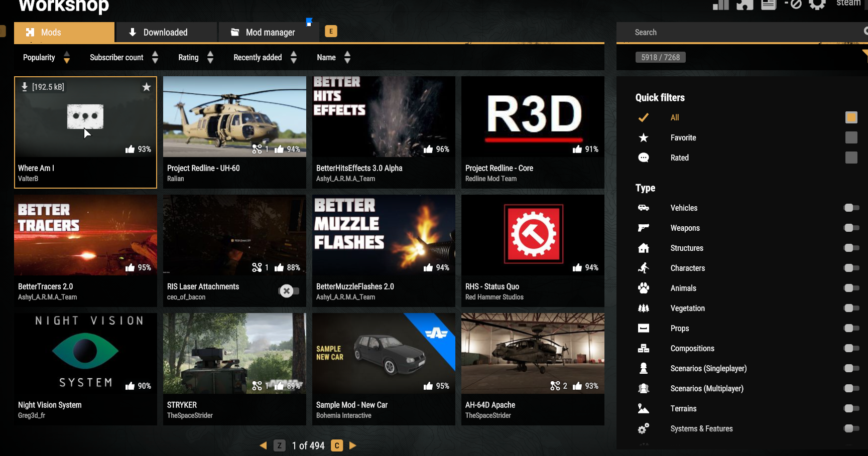Click the star icon on Where Am I card
Viewport: 868px width, 456px height.
tap(146, 87)
